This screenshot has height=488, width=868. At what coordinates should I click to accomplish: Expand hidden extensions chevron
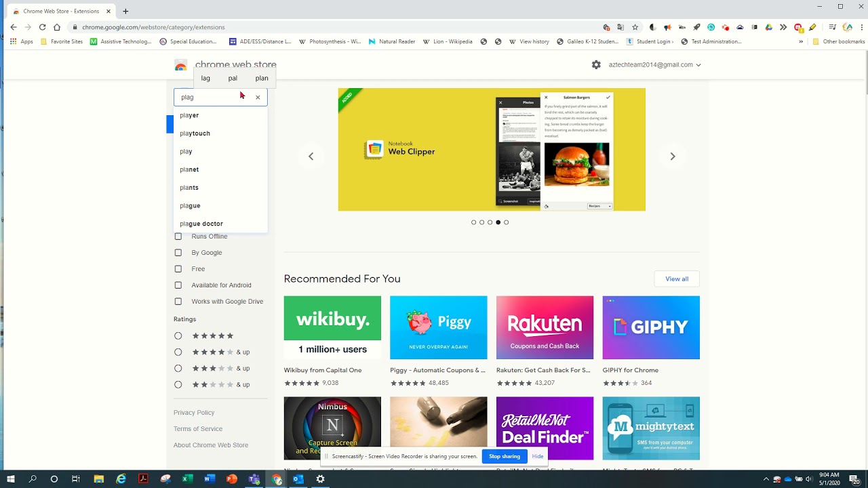[783, 27]
